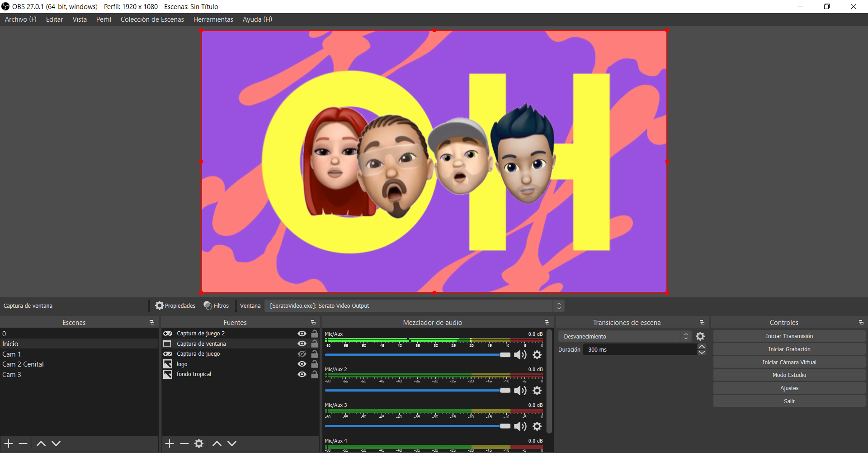Move the selected source up
This screenshot has height=453, width=868.
[217, 443]
